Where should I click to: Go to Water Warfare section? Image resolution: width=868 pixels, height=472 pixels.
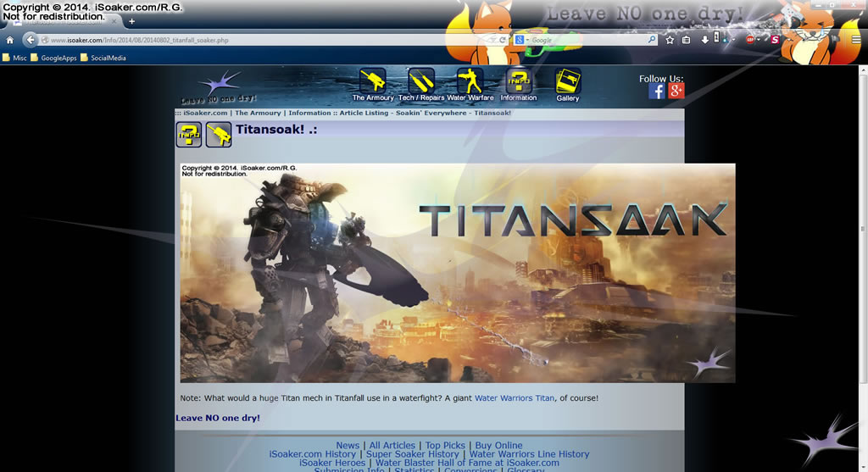(470, 81)
